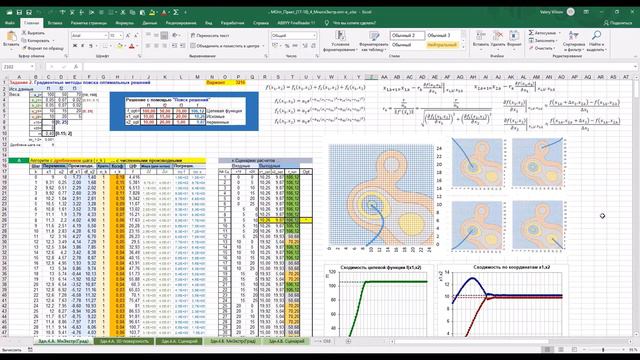Open the Вид (View) ribbon tab
This screenshot has height=360, width=640.
click(x=209, y=23)
